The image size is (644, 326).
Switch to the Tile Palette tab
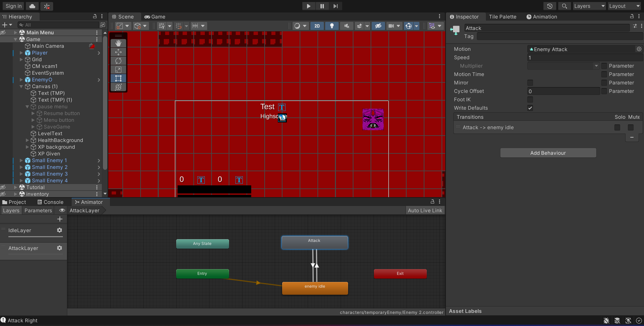503,16
